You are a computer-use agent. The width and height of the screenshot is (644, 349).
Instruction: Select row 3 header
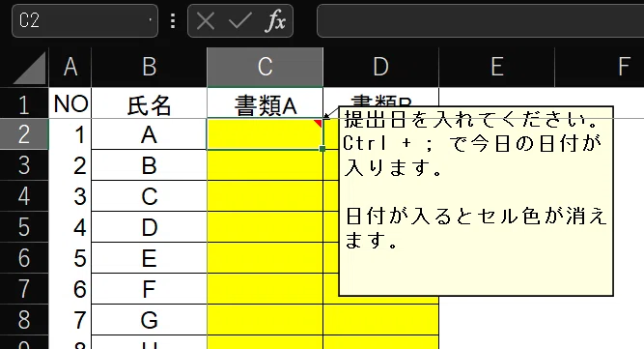24,165
